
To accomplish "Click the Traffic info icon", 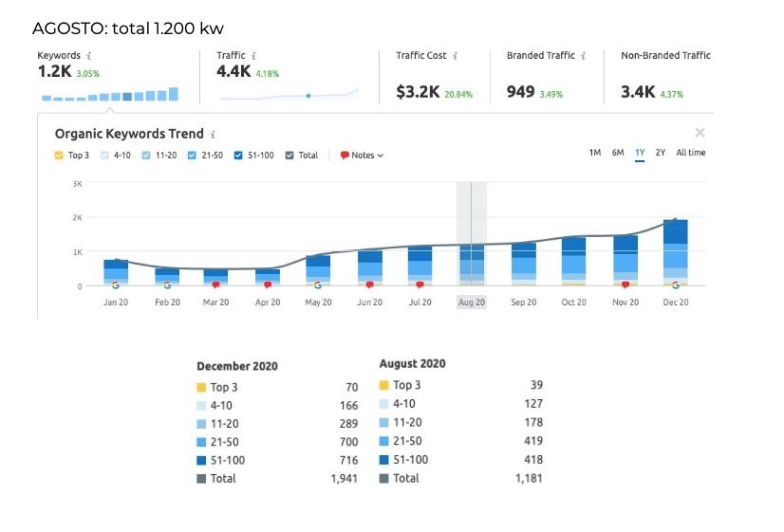I will point(253,56).
